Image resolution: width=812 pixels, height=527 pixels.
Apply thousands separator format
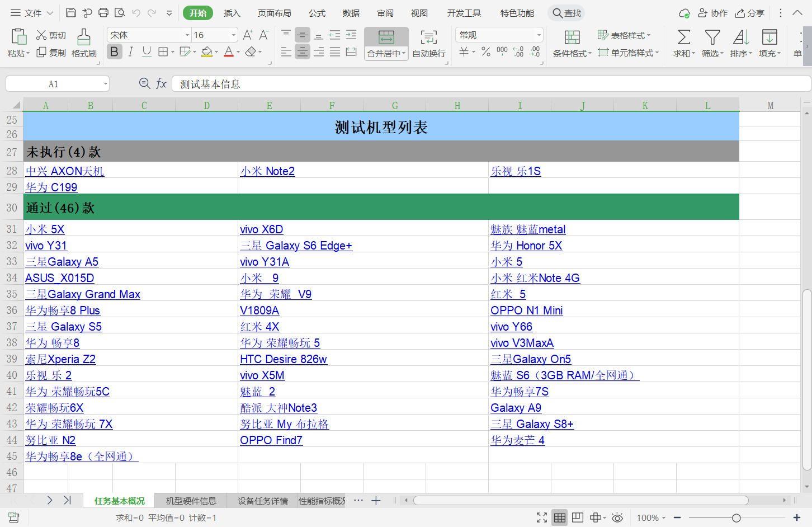coord(502,52)
